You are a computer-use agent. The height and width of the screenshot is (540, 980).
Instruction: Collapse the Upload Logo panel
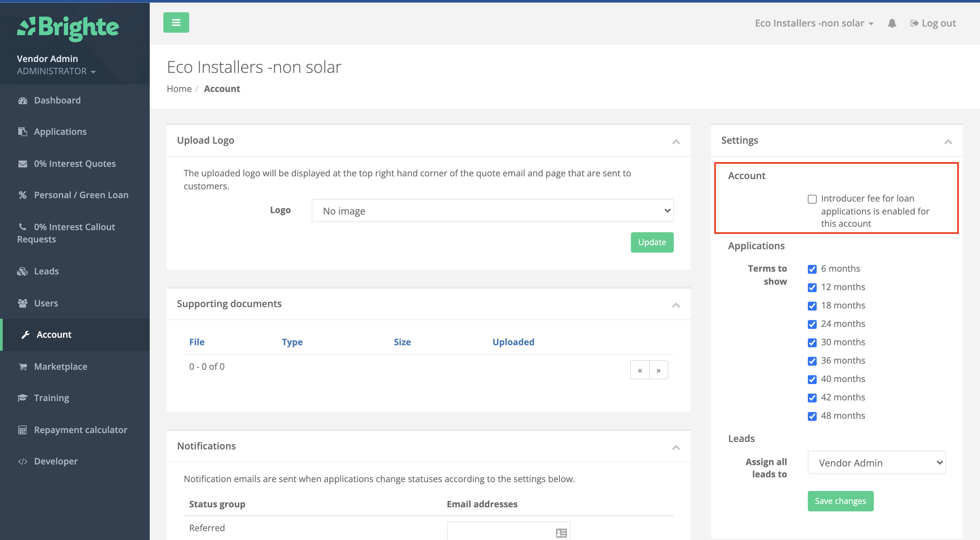[x=676, y=142]
